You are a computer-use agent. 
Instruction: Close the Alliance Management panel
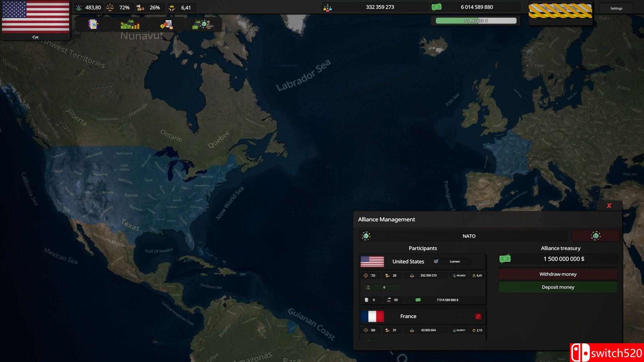609,206
